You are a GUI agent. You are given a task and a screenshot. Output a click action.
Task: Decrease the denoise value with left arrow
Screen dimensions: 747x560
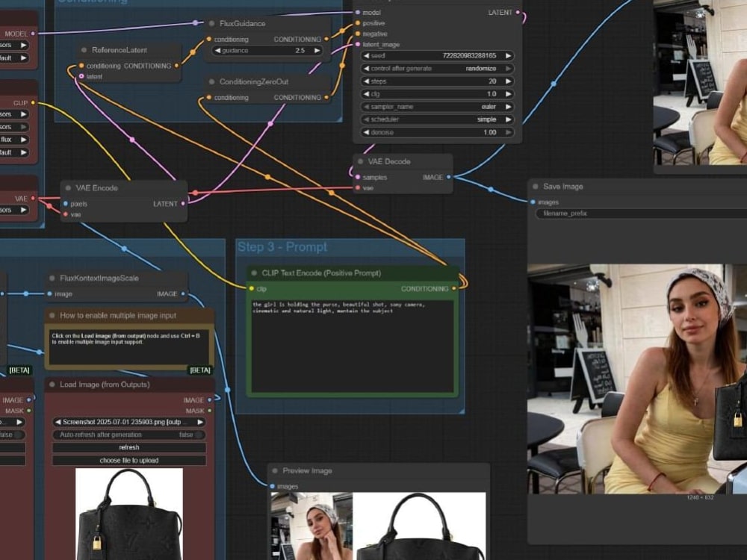(x=366, y=132)
